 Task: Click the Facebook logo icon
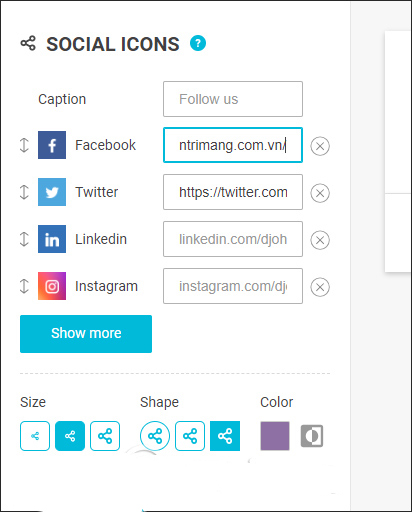click(52, 145)
